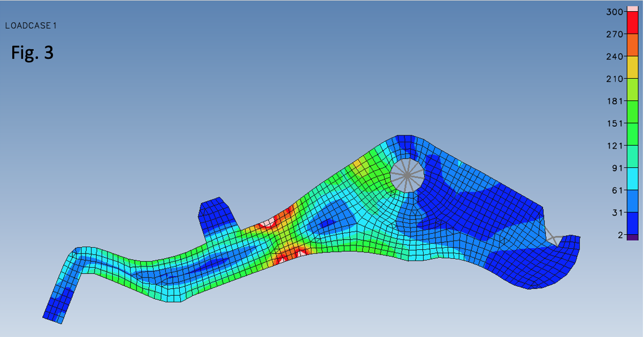The width and height of the screenshot is (644, 337).
Task: Select the gray rigid connector at right notch
Action: pyautogui.click(x=555, y=236)
